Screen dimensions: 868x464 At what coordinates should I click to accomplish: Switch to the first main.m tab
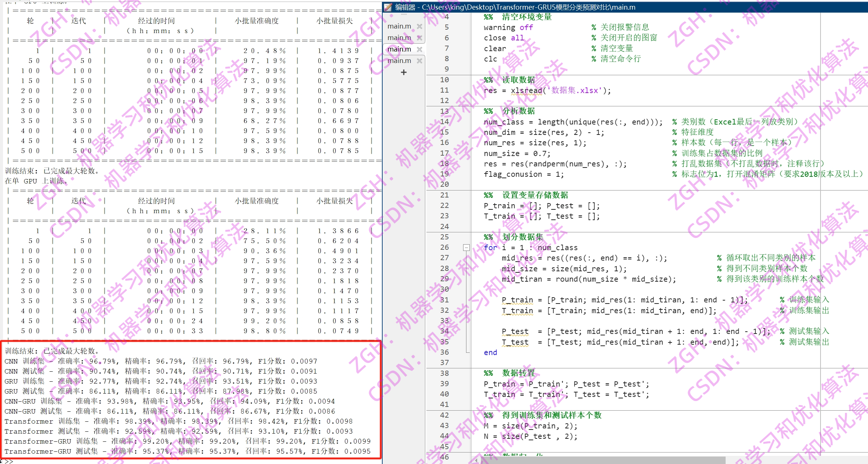click(x=399, y=26)
